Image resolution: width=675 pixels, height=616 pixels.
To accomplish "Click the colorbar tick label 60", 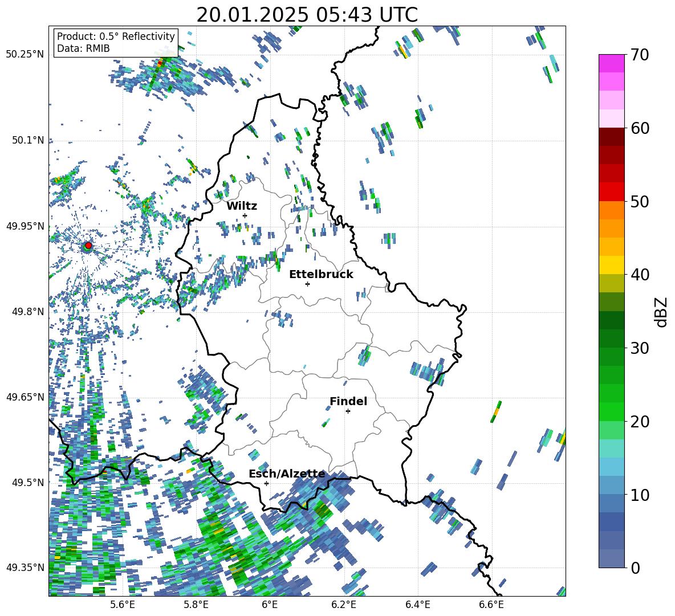I will tap(640, 128).
